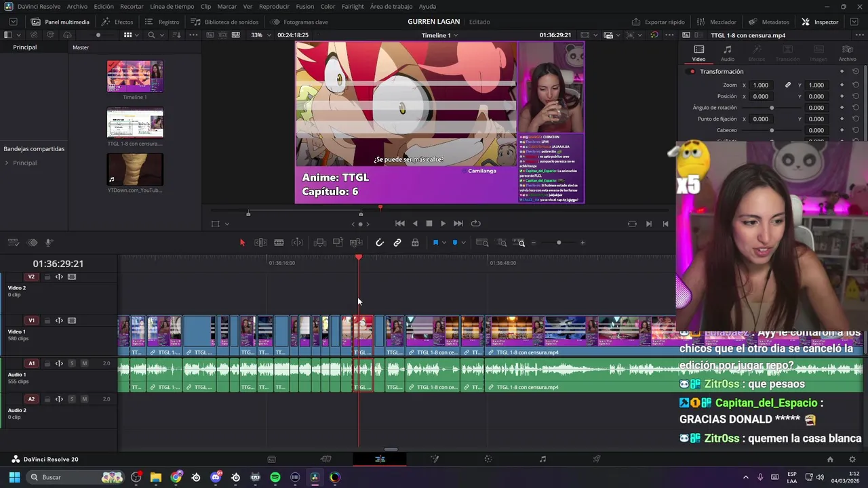
Task: Click the Overwrite clip tool icon
Action: [338, 243]
